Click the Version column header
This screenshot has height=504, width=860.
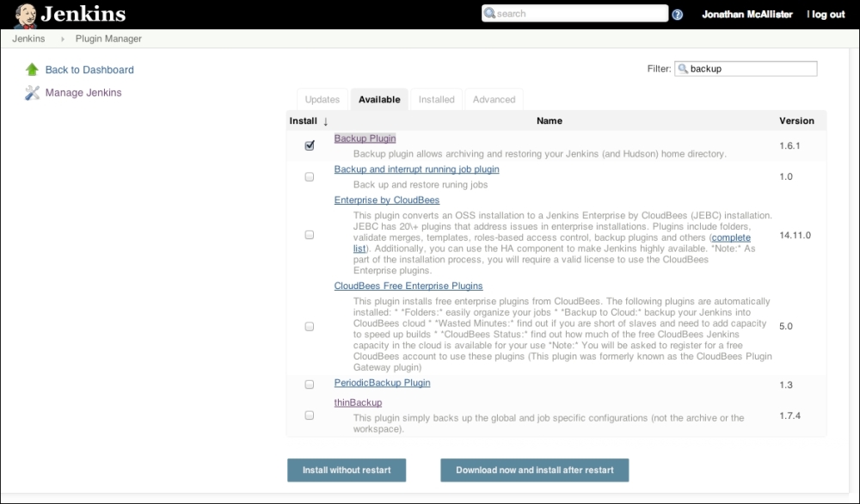(x=796, y=120)
